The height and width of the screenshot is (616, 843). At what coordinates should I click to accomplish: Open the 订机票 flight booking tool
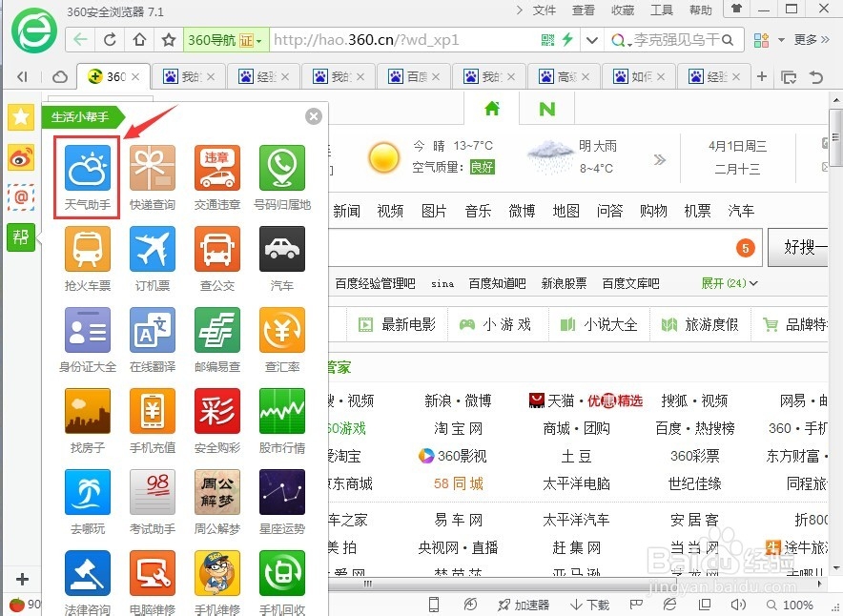tap(153, 258)
